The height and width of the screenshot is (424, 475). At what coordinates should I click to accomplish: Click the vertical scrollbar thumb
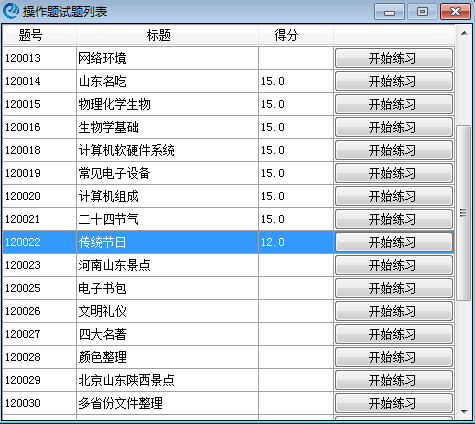tap(464, 213)
